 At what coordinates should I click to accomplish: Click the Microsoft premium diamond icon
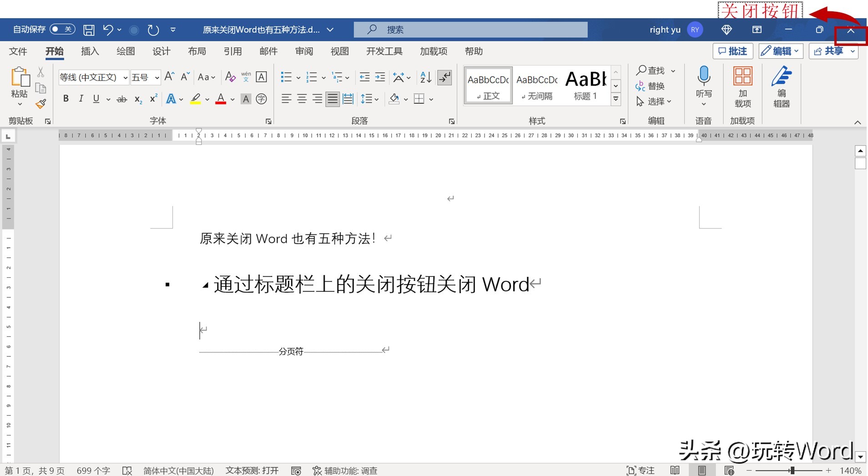click(727, 30)
